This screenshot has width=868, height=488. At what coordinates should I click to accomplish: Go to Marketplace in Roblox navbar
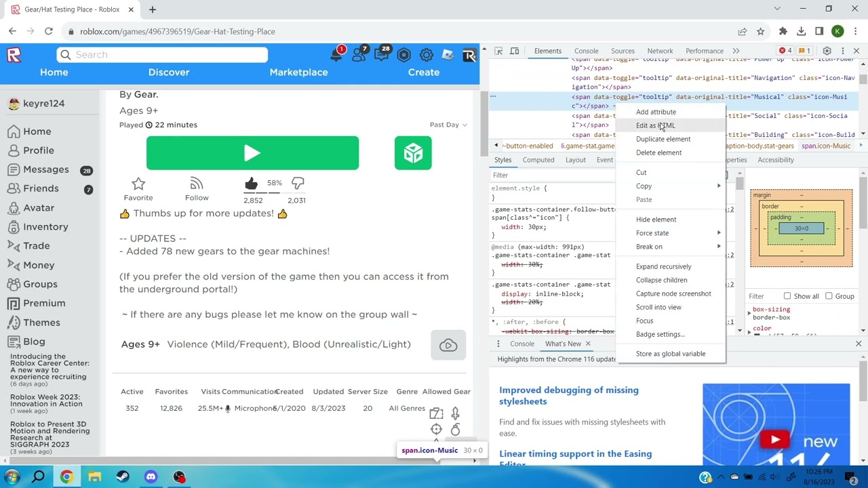tap(298, 72)
